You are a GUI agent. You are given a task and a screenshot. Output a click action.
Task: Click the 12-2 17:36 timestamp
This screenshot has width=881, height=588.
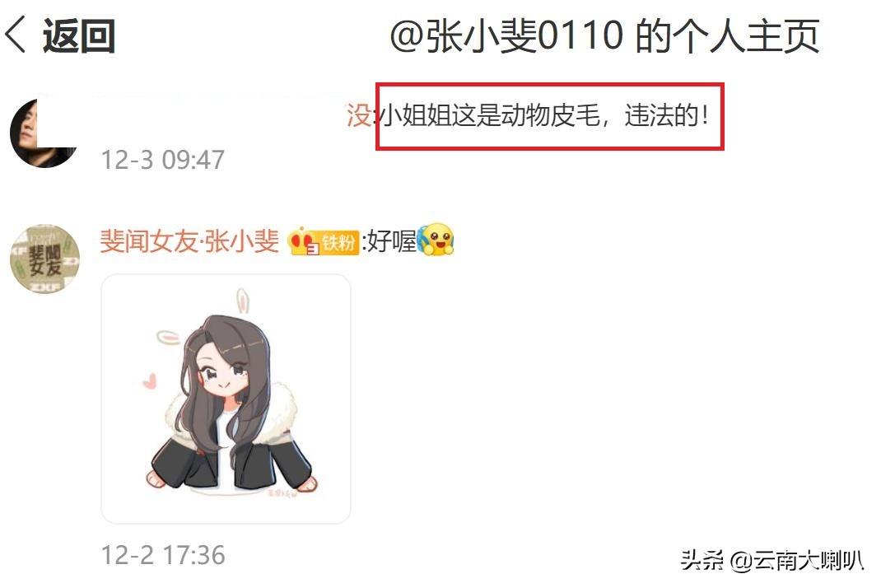click(x=163, y=555)
